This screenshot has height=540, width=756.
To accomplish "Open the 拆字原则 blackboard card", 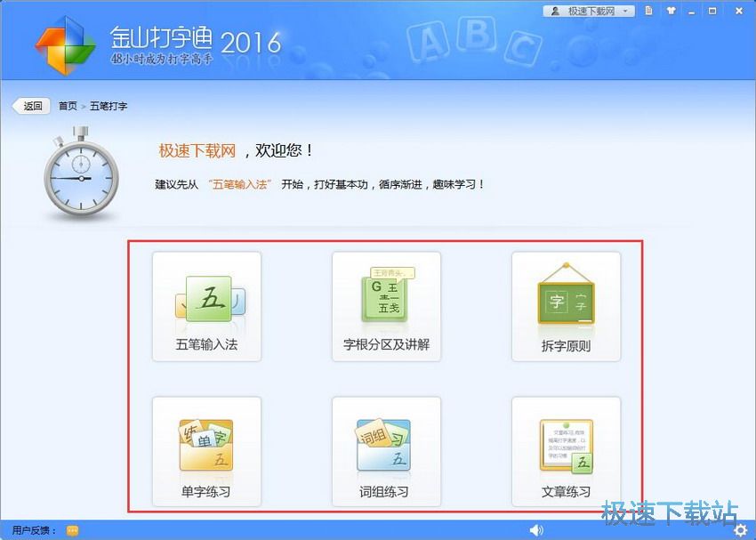I will pyautogui.click(x=566, y=307).
